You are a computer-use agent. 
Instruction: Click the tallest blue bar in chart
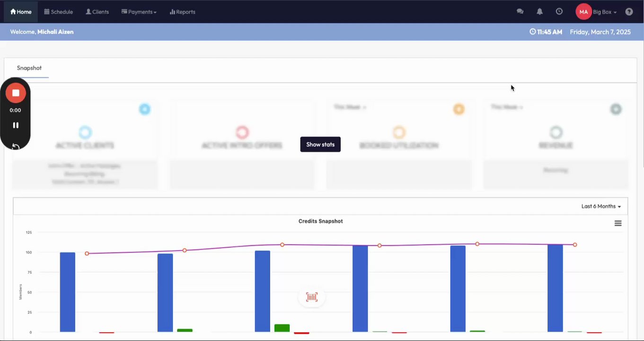click(x=555, y=288)
